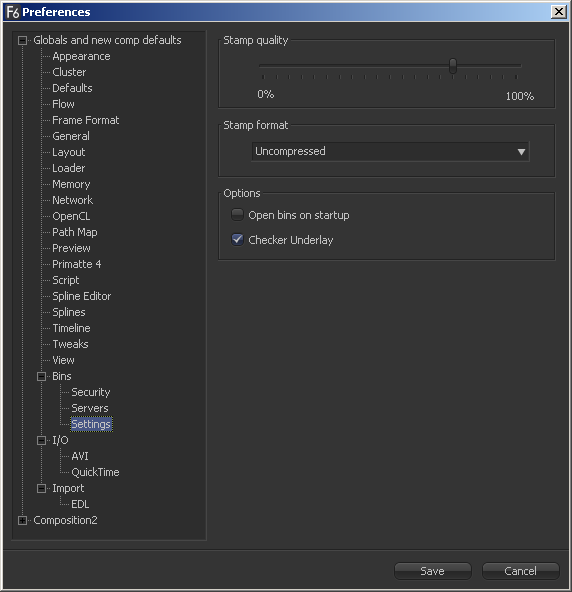This screenshot has width=572, height=592.
Task: Collapse Globals and new comp defaults tree
Action: [x=22, y=40]
